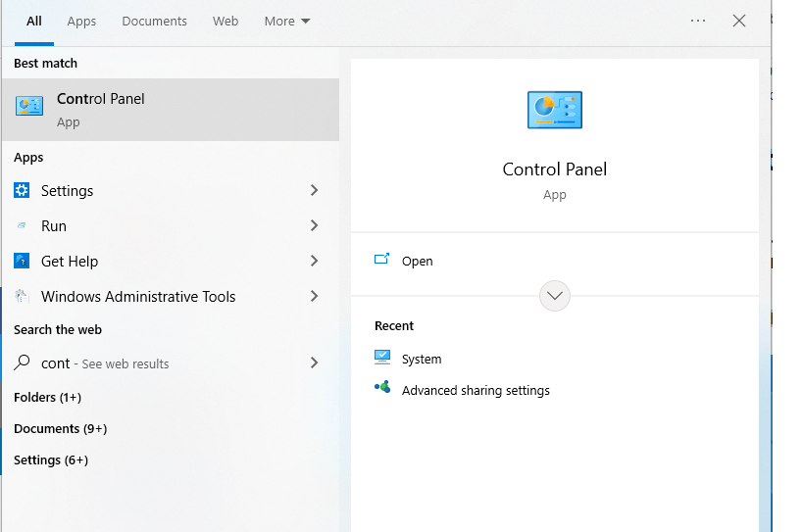Show Folders (1+) results
Image resolution: width=803 pixels, height=532 pixels.
[48, 398]
